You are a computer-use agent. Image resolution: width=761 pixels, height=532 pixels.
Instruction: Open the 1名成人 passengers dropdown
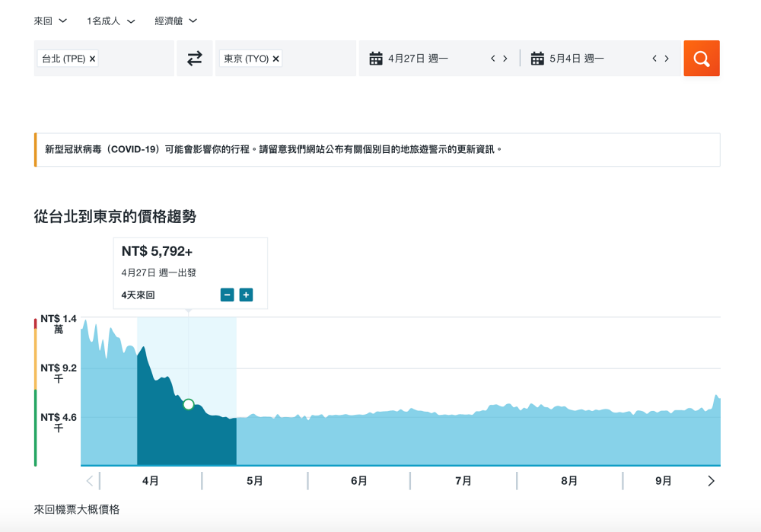click(110, 21)
